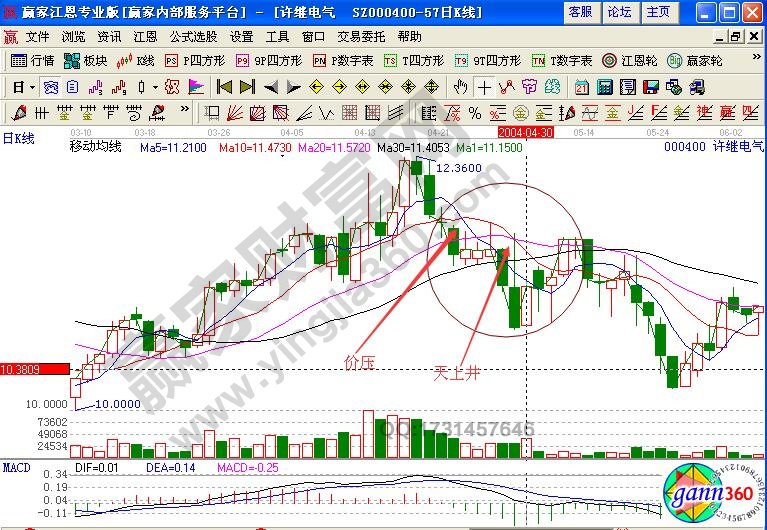This screenshot has height=530, width=767.
Task: Open the 公式选股 menu
Action: [x=192, y=36]
